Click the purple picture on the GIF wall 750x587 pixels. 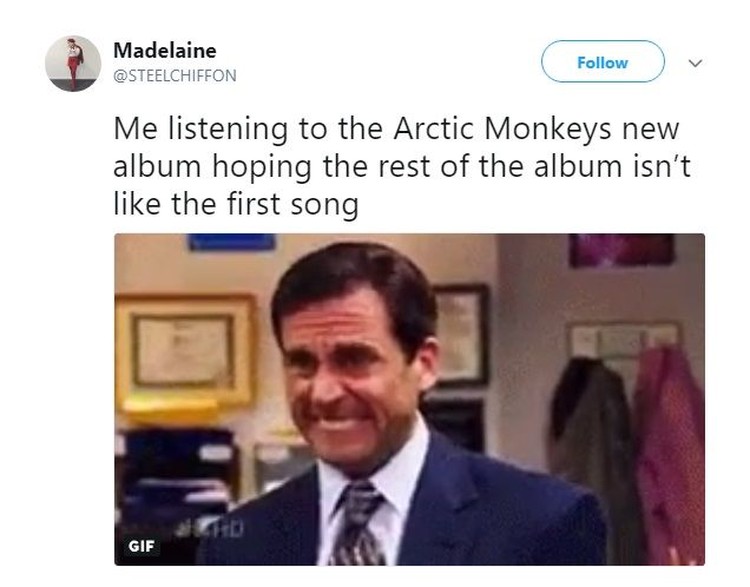(621, 250)
